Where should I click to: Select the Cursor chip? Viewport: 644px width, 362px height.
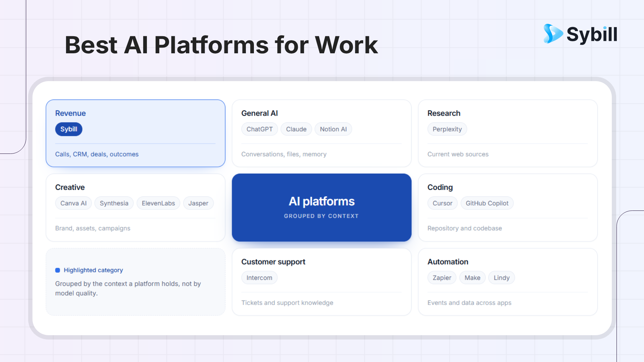coord(442,203)
